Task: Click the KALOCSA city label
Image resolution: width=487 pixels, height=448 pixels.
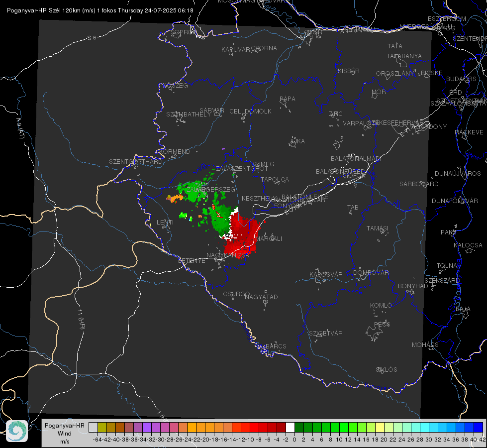Action: [468, 245]
